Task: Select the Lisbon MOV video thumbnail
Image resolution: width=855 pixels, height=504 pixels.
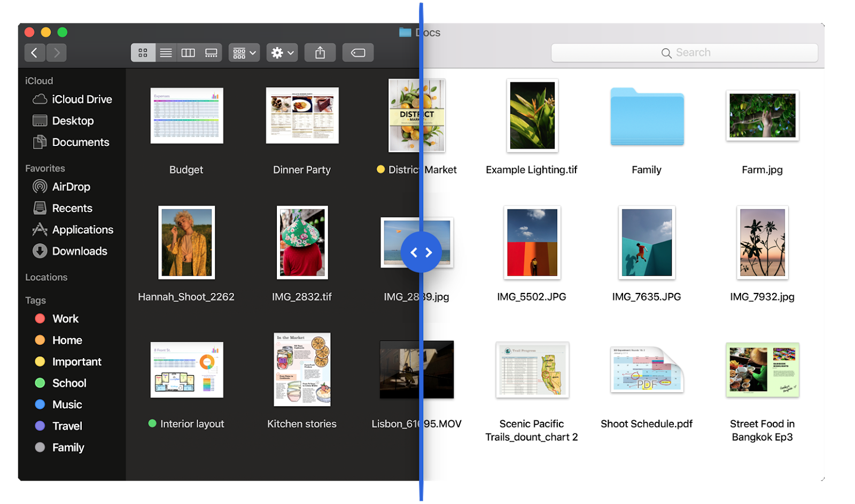Action: (x=417, y=370)
